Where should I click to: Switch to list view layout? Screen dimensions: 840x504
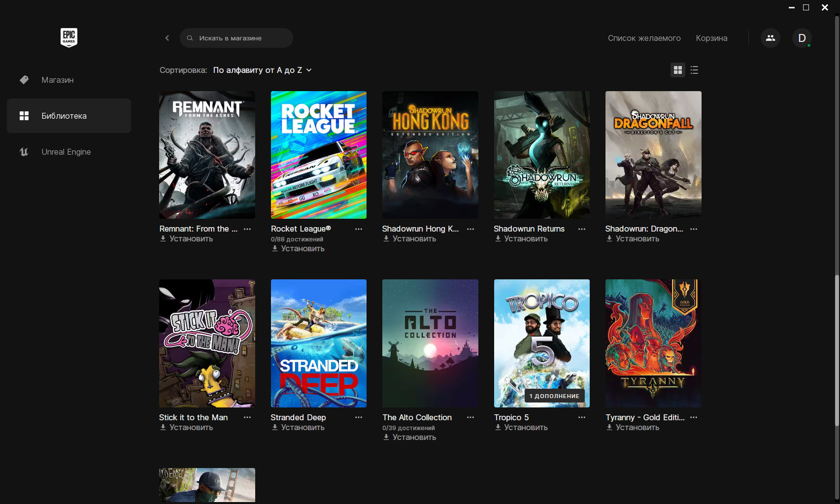(x=694, y=70)
